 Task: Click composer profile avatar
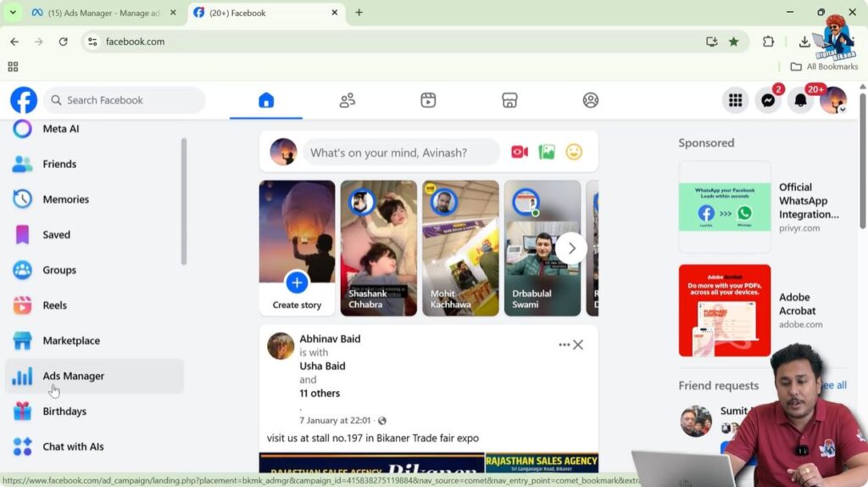point(283,153)
